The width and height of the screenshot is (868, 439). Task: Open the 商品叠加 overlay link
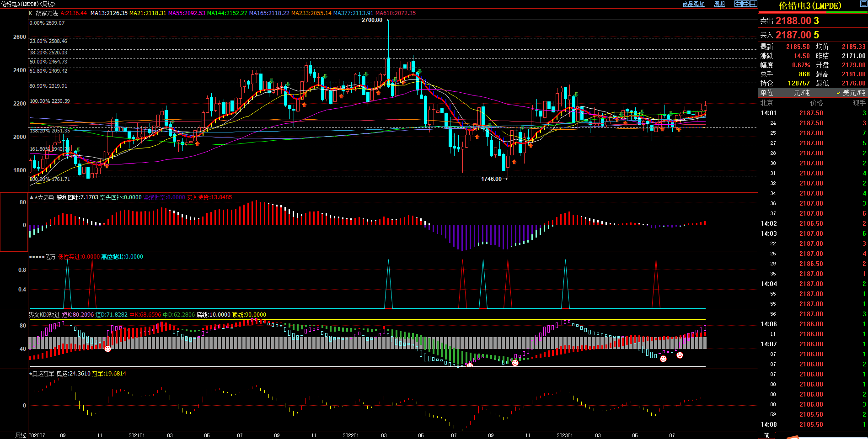[x=693, y=4]
